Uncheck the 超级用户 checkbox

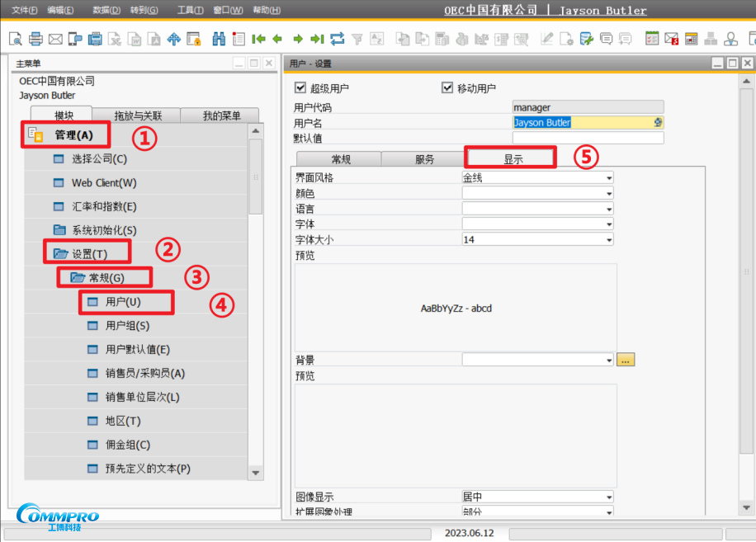(x=300, y=87)
